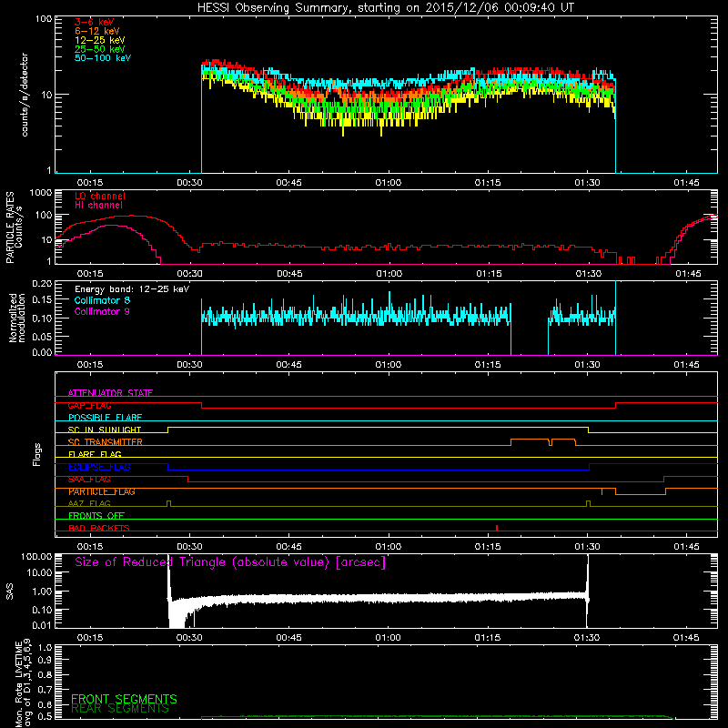Click the AAZ_FLAG label
Image resolution: width=728 pixels, height=728 pixels.
tap(89, 503)
